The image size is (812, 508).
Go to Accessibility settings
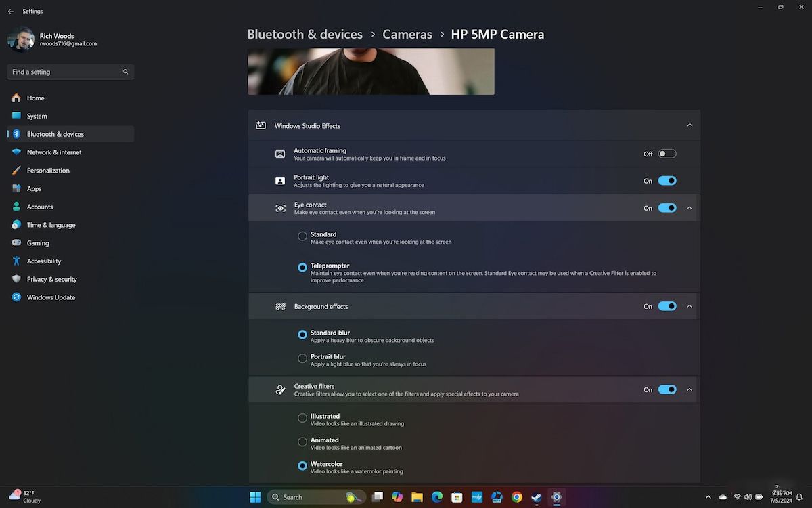point(70,261)
